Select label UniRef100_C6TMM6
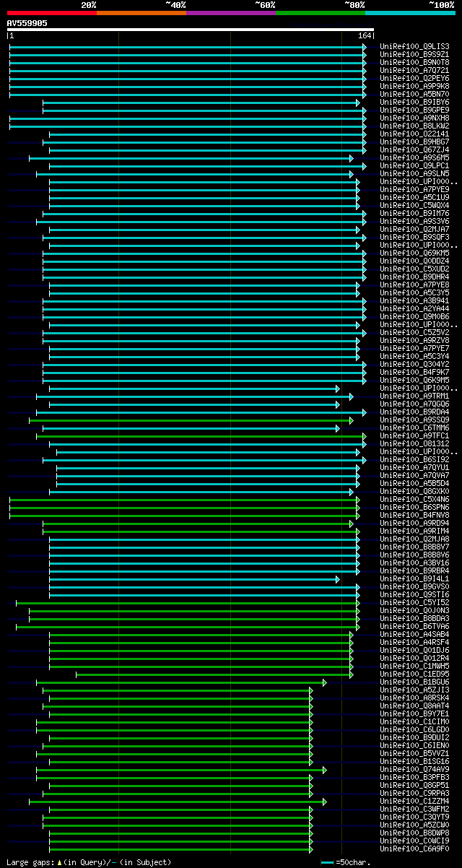 click(415, 428)
